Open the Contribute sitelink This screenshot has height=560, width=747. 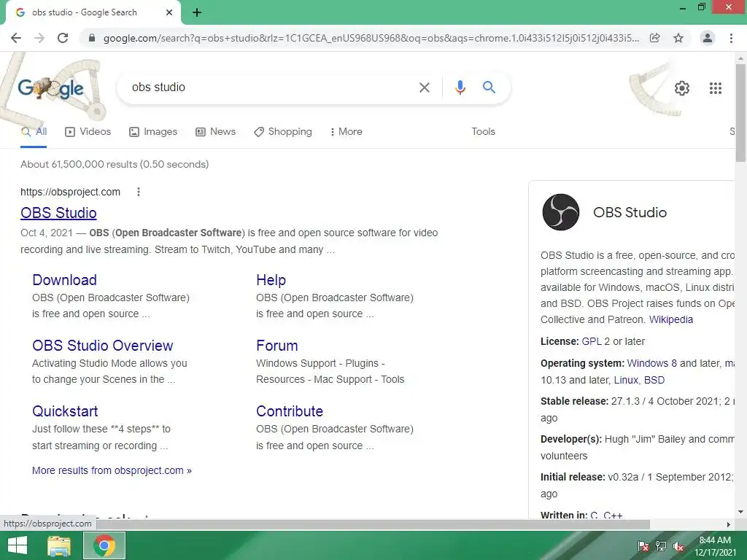point(290,411)
